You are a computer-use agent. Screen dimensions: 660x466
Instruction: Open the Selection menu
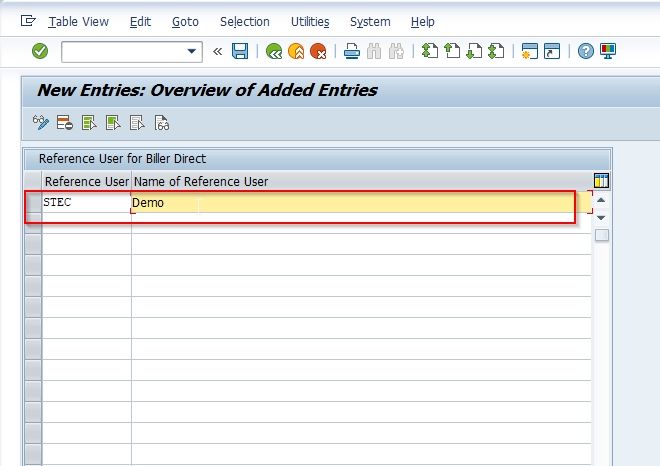point(245,21)
